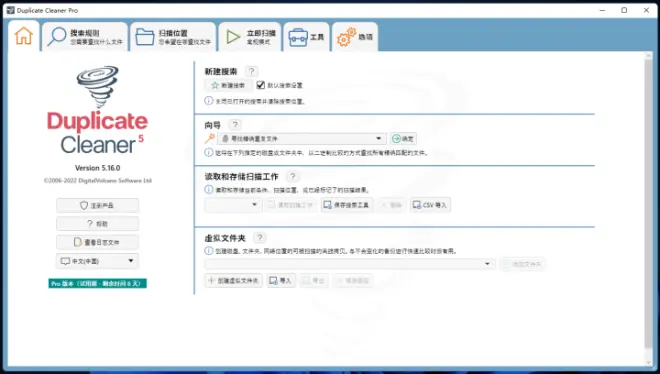The image size is (660, 374).
Task: Click the 创建虚拟文件夹 button
Action: tap(234, 281)
